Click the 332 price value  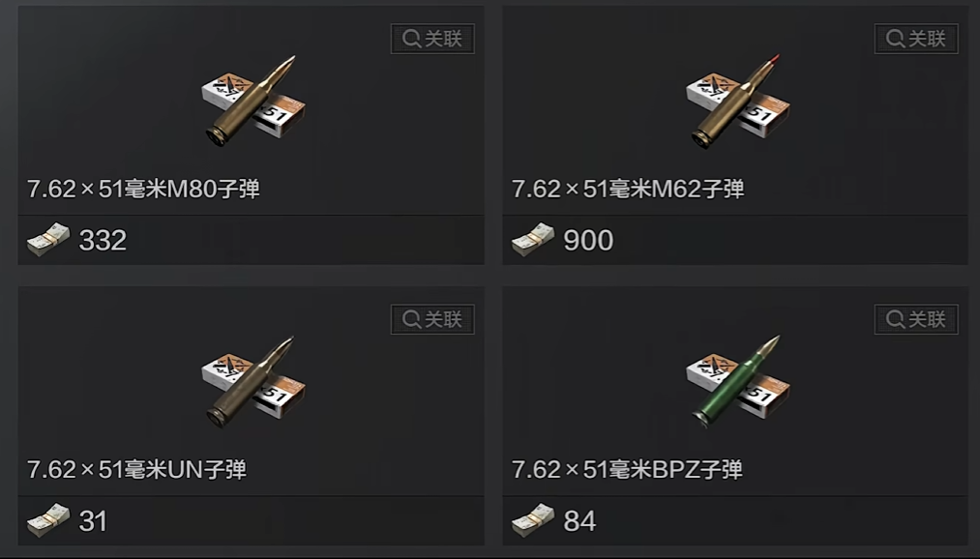tap(103, 241)
